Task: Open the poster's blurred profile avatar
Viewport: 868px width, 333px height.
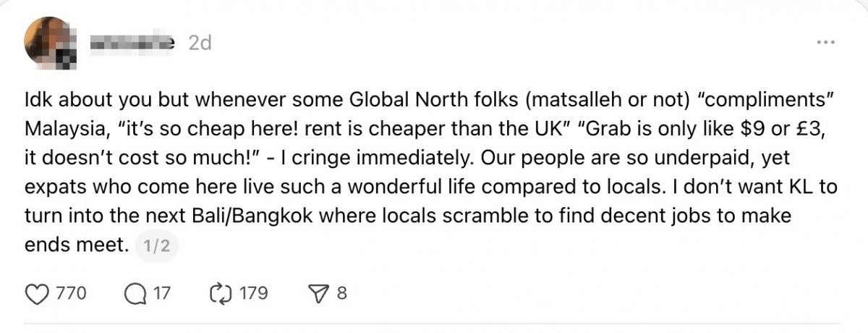Action: [x=48, y=42]
